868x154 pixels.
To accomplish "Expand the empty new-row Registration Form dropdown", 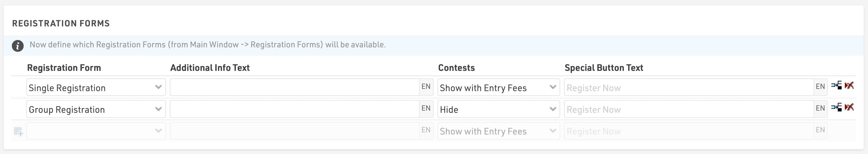I will [96, 131].
